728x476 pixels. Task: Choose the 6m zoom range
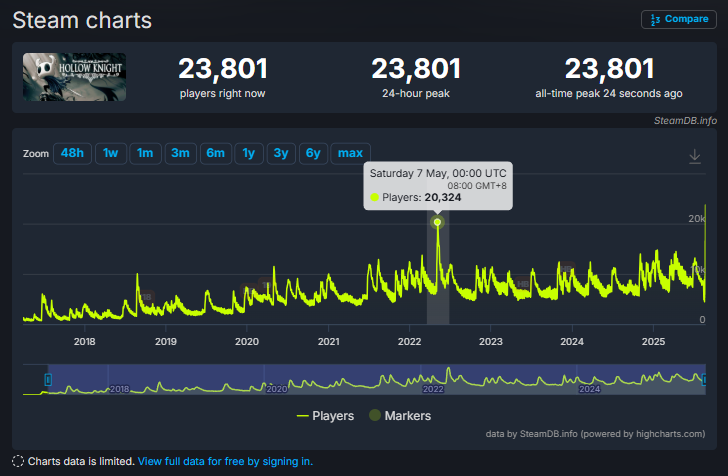(x=215, y=153)
